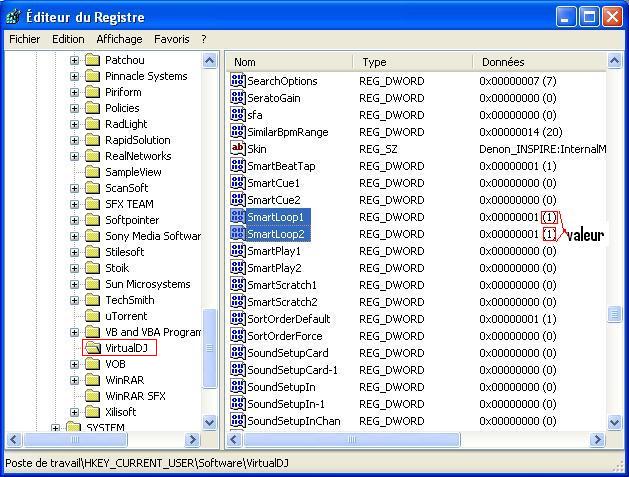Click the folder icon of uTorrent
This screenshot has height=477, width=629.
(93, 316)
